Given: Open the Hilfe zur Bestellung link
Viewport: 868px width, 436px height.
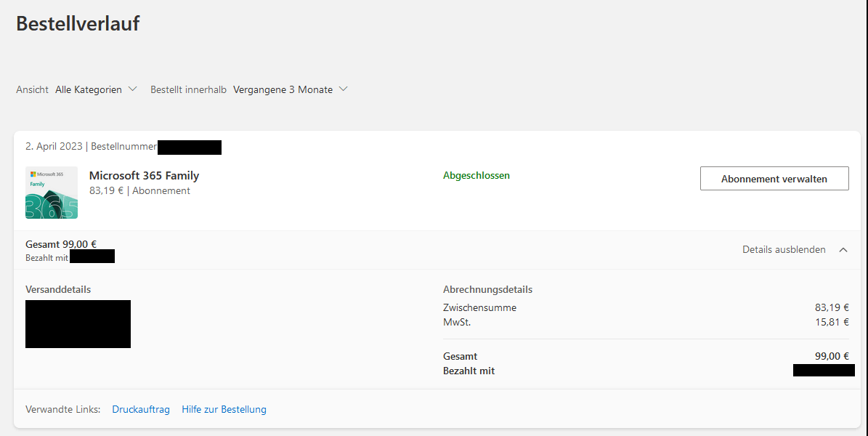Looking at the screenshot, I should 224,409.
